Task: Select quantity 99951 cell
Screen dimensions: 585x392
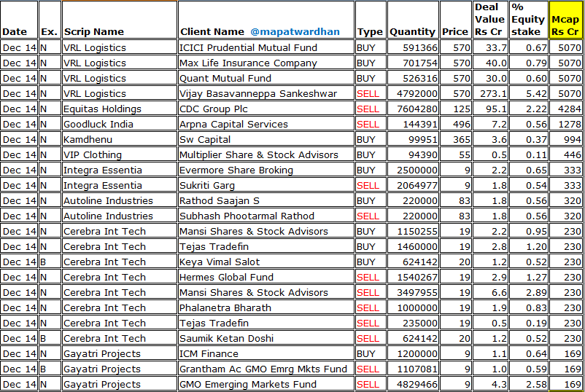Action: tap(413, 139)
